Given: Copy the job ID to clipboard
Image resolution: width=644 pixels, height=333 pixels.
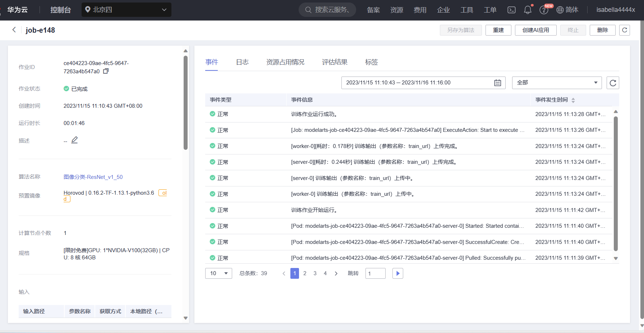Looking at the screenshot, I should click(x=106, y=71).
